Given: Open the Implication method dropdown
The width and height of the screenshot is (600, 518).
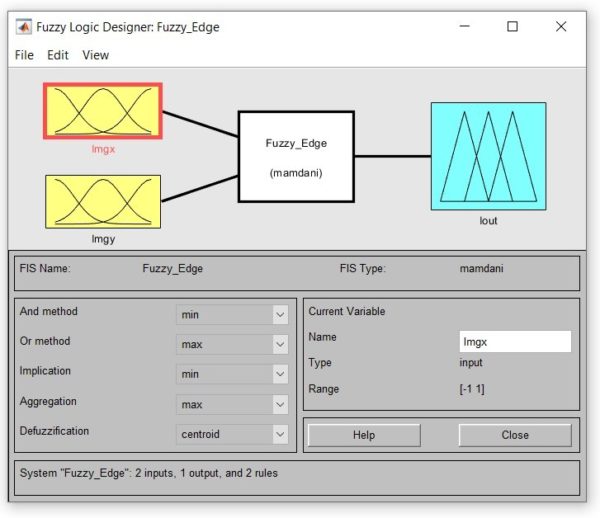Looking at the screenshot, I should pyautogui.click(x=232, y=374).
